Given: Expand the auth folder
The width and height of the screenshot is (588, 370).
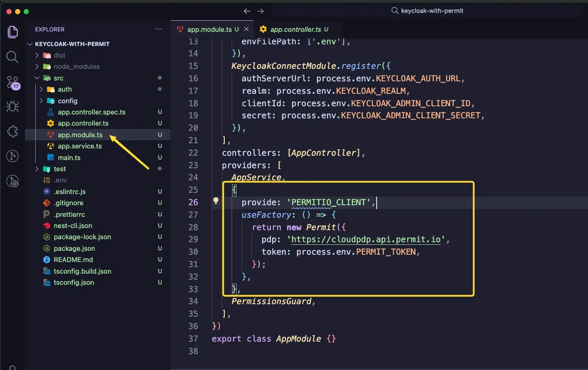Looking at the screenshot, I should point(65,89).
